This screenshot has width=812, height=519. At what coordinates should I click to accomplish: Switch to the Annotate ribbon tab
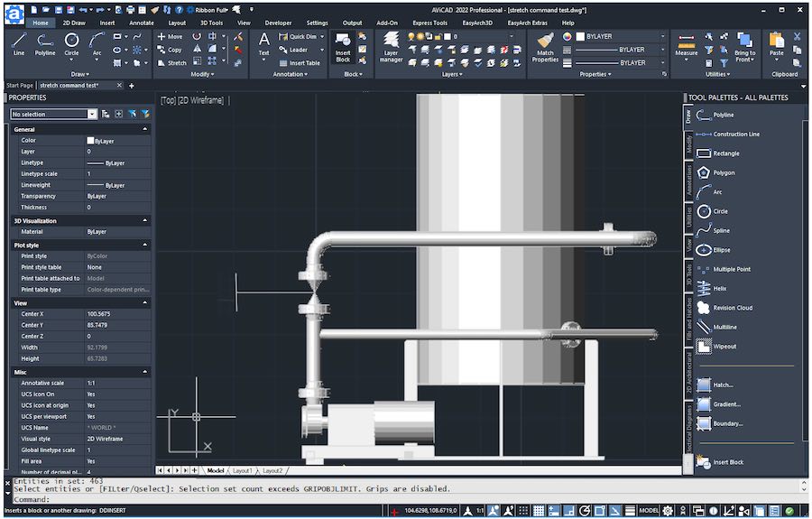142,23
